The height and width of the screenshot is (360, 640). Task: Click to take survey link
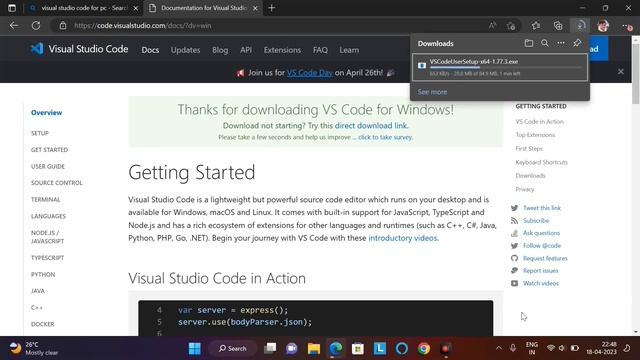tap(385, 137)
